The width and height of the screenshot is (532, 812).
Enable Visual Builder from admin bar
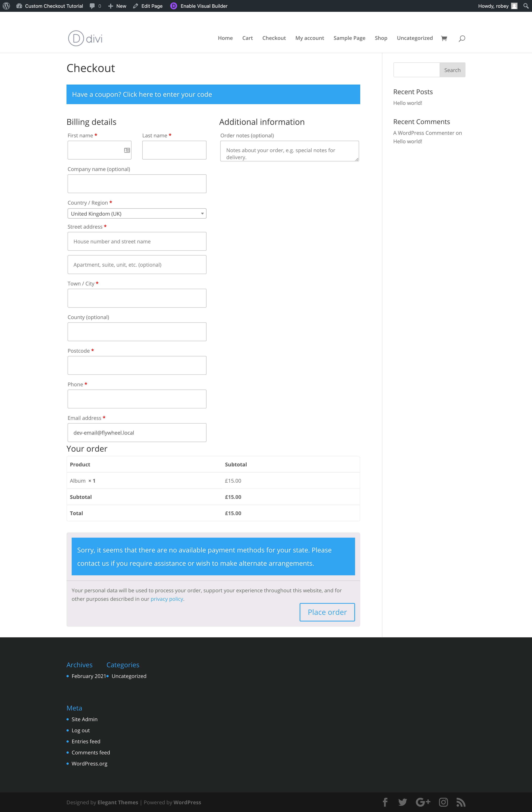199,6
